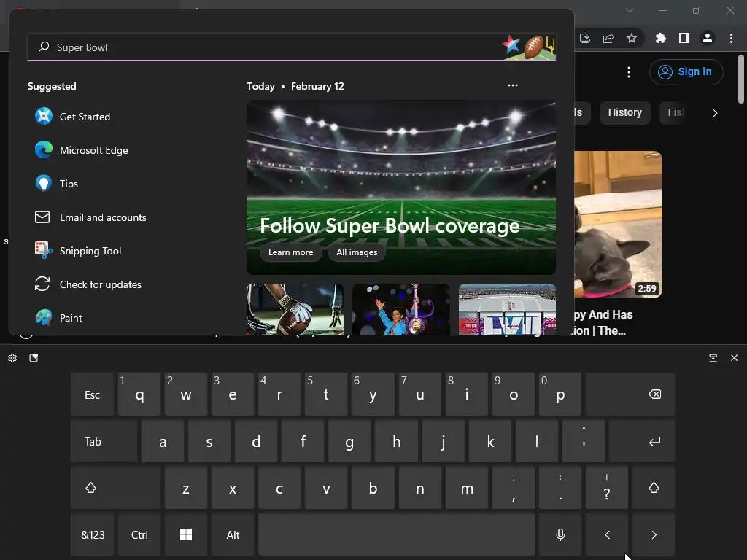The height and width of the screenshot is (560, 747).
Task: Click the search box containing Super Bowl
Action: (x=292, y=47)
